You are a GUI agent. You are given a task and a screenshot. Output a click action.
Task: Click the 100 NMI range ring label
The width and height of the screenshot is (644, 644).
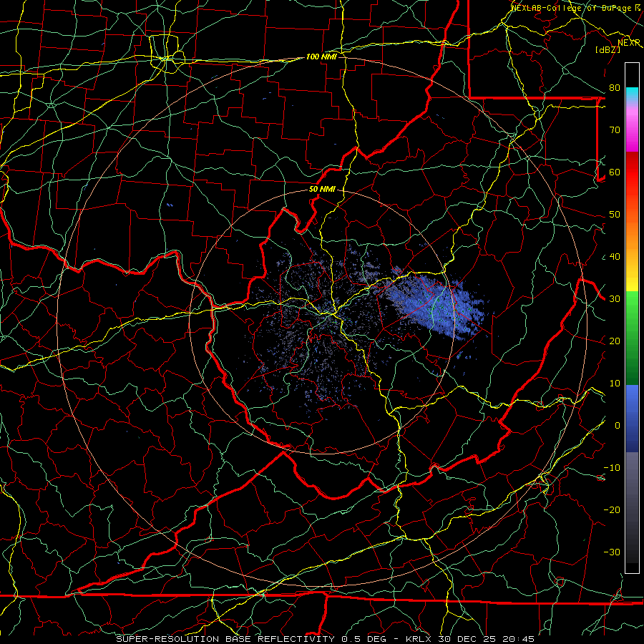321,57
